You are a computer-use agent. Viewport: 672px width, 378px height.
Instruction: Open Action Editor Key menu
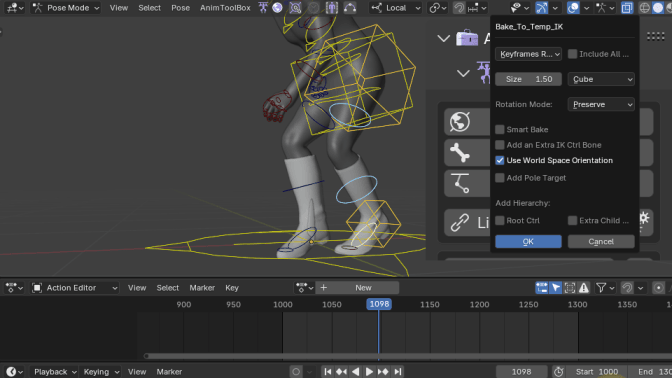pyautogui.click(x=232, y=288)
